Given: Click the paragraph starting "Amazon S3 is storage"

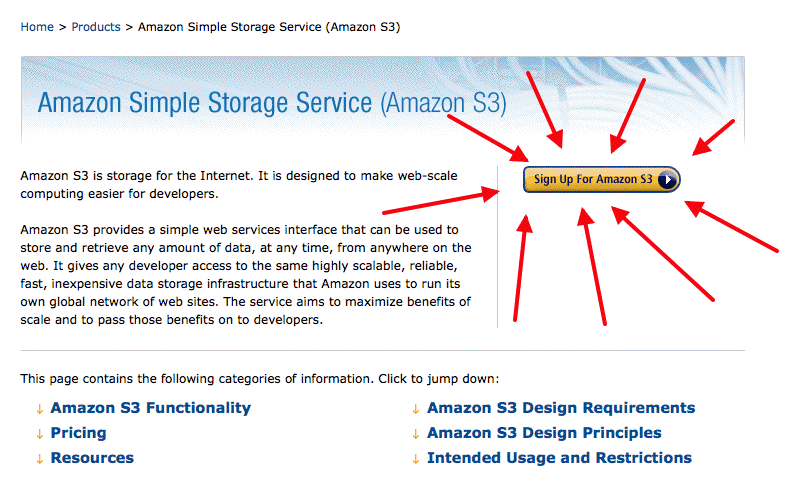Looking at the screenshot, I should tap(239, 184).
